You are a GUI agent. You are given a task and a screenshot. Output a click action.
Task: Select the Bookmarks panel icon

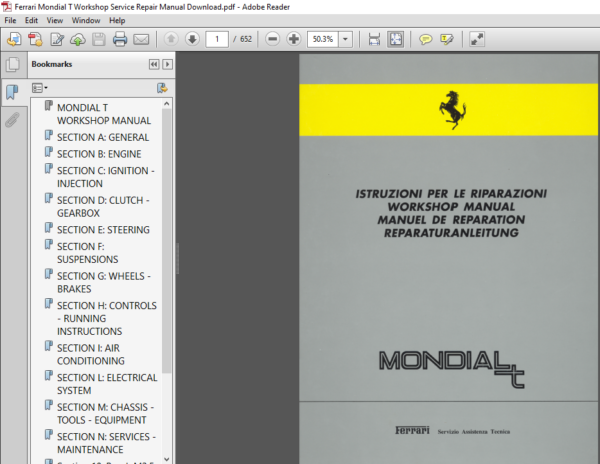(x=13, y=92)
